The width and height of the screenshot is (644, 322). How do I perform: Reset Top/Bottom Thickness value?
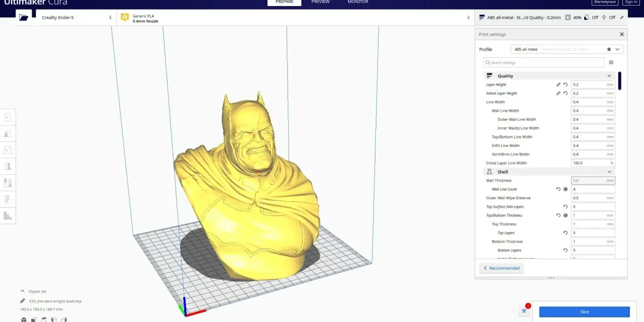tap(558, 215)
